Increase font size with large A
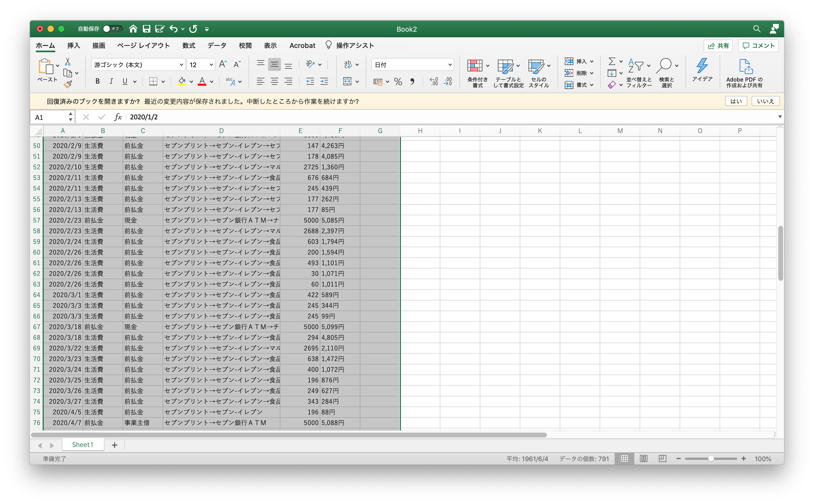The height and width of the screenshot is (504, 814). (223, 64)
